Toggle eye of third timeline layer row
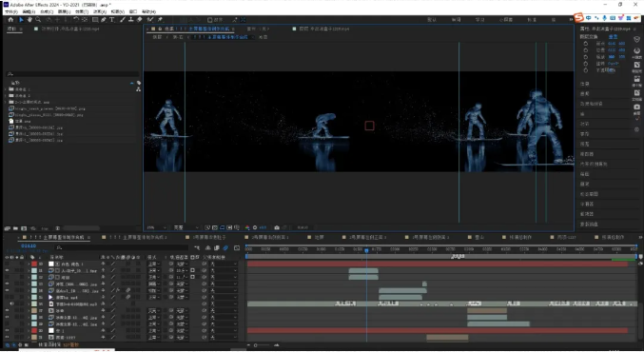This screenshot has height=352, width=644. 7,277
